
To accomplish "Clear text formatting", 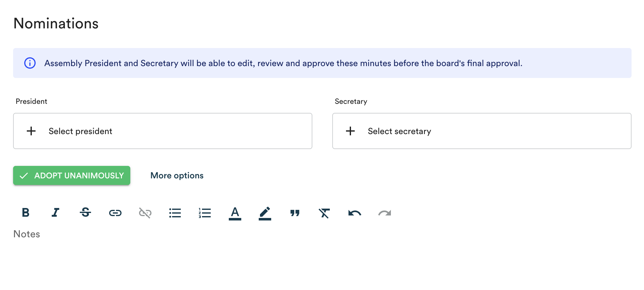I will pyautogui.click(x=324, y=213).
